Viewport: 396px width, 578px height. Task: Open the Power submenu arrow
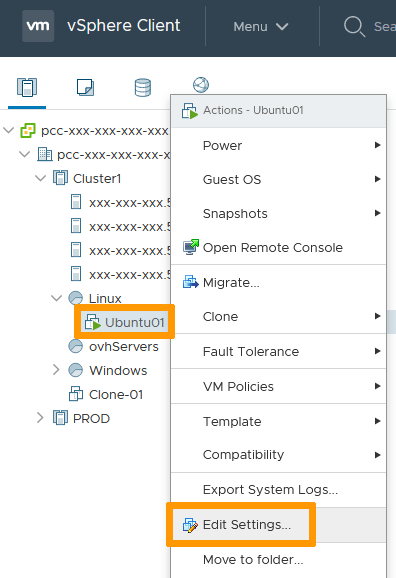pos(377,145)
